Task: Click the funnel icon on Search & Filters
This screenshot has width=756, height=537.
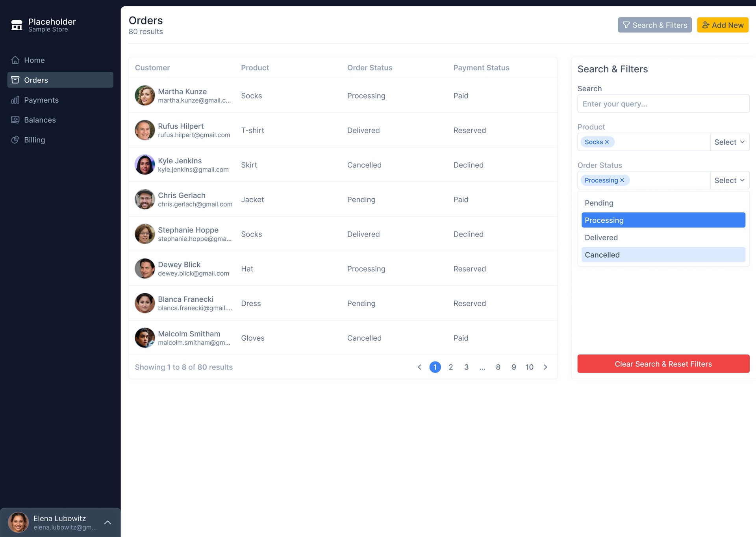Action: pos(626,25)
